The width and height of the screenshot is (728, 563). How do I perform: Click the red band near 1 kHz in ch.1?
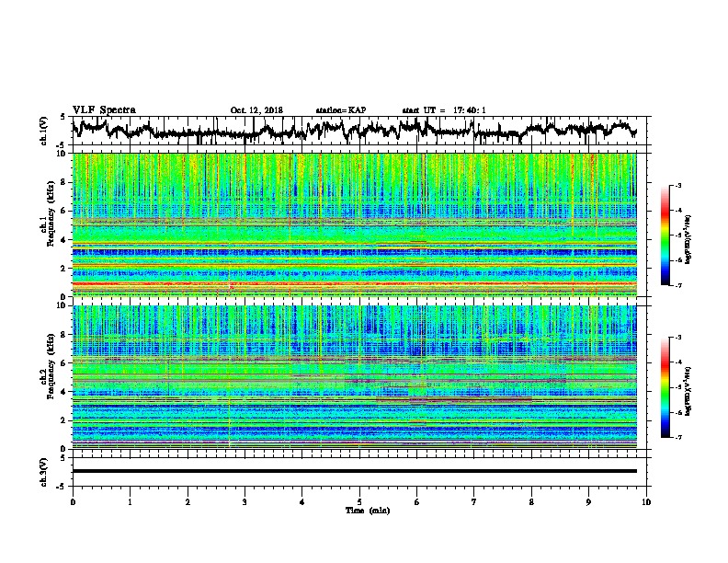[354, 283]
